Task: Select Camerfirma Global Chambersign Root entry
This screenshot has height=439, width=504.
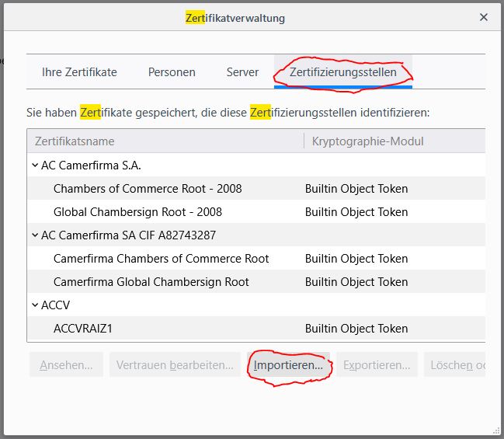Action: tap(151, 282)
